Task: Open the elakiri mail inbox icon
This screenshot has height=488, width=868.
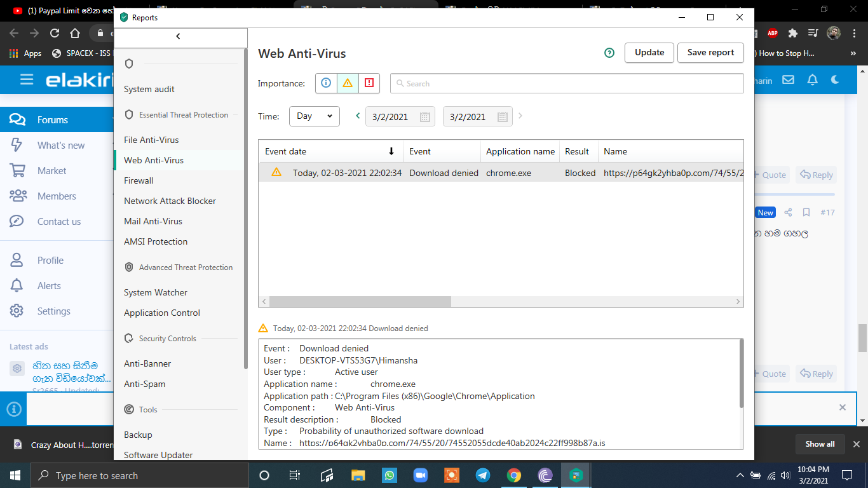Action: (789, 80)
